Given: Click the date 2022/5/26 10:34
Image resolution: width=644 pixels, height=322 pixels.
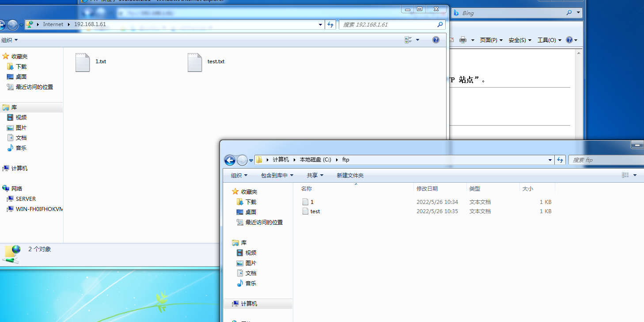Looking at the screenshot, I should pos(437,202).
